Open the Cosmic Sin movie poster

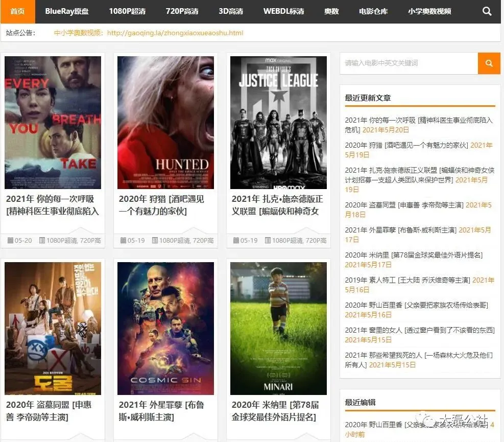165,329
